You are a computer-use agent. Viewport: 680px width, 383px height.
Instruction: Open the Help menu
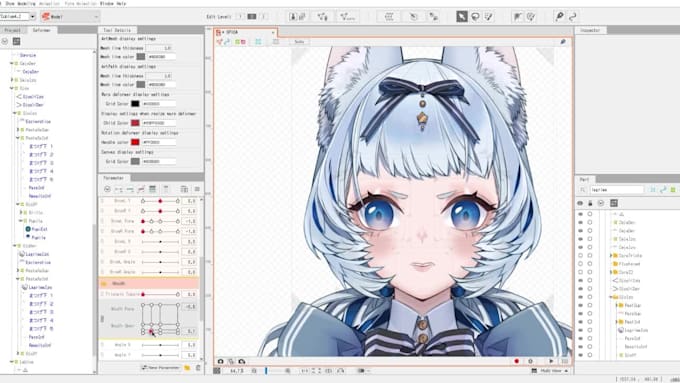pyautogui.click(x=121, y=3)
